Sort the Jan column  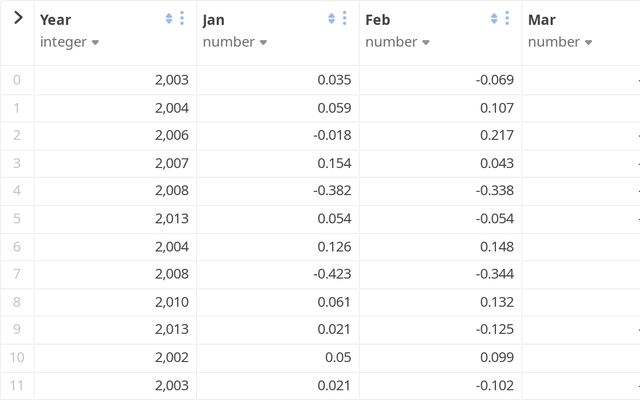point(332,19)
